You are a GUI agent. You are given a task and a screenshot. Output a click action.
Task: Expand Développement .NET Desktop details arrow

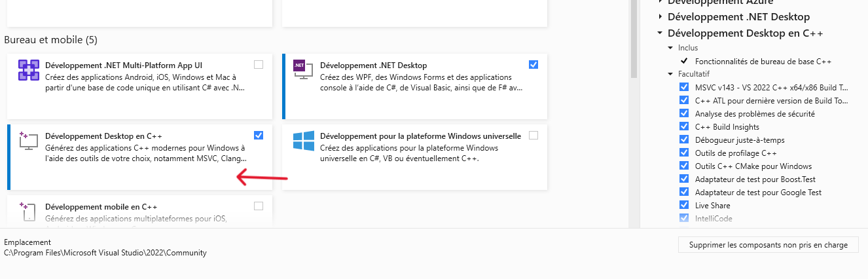660,17
